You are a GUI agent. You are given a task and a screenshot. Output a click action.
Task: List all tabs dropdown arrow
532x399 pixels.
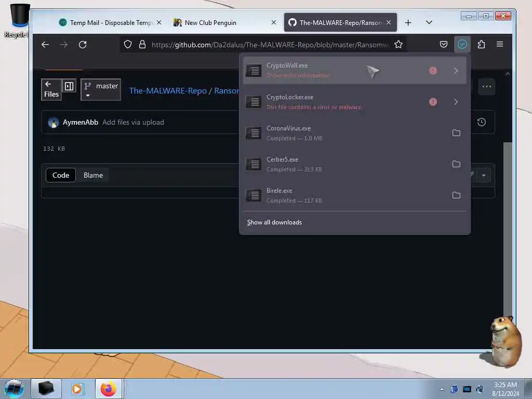tap(429, 22)
